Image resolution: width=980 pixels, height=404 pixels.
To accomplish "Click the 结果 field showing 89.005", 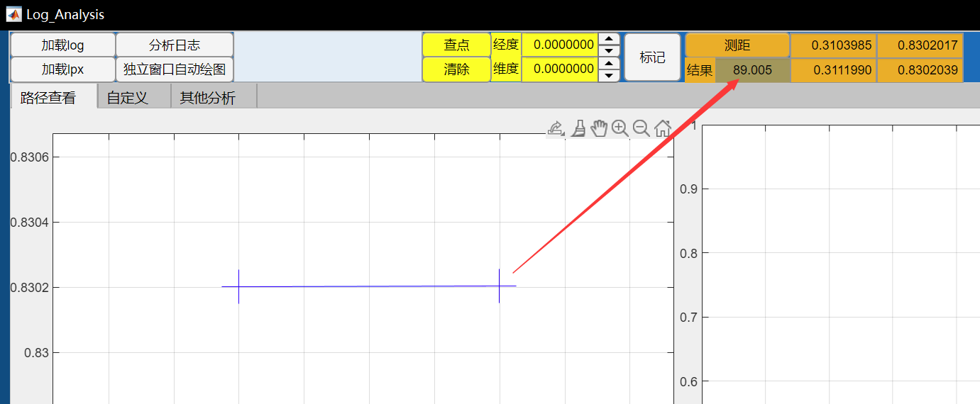I will click(x=752, y=70).
